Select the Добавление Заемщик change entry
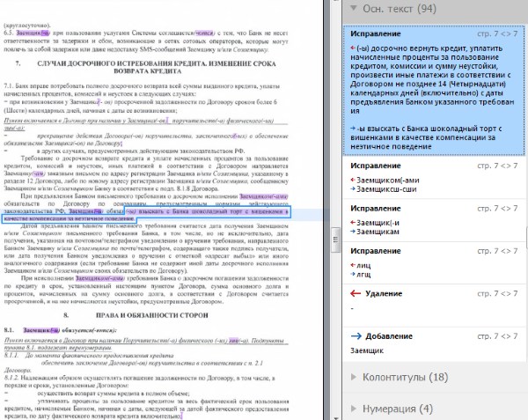528x420 pixels. pyautogui.click(x=434, y=344)
